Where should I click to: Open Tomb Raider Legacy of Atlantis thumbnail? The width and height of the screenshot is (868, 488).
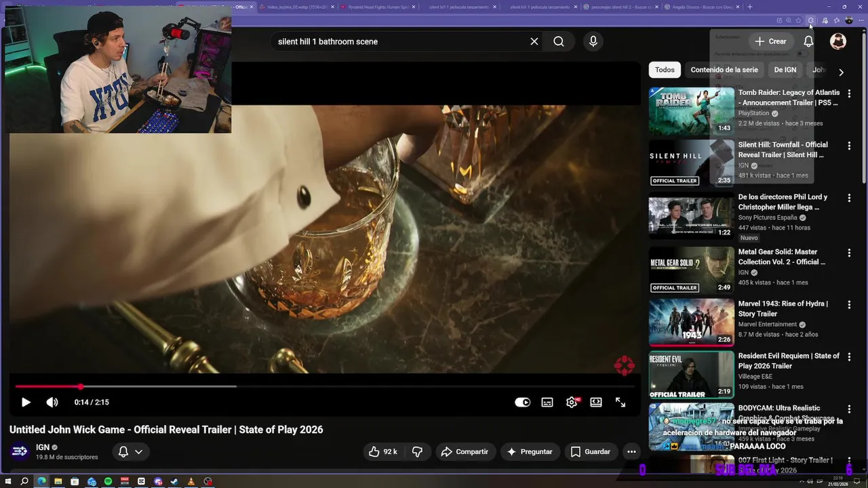[x=692, y=111]
